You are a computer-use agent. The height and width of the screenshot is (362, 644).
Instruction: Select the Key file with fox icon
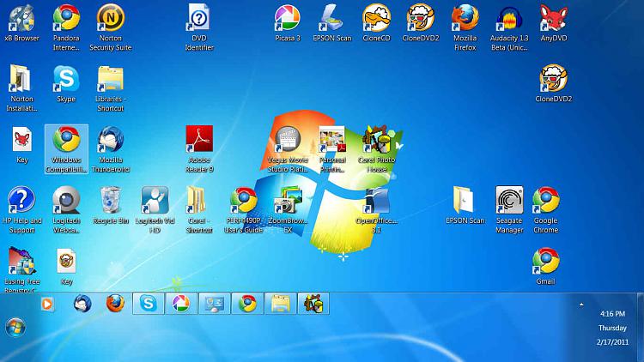tap(21, 140)
